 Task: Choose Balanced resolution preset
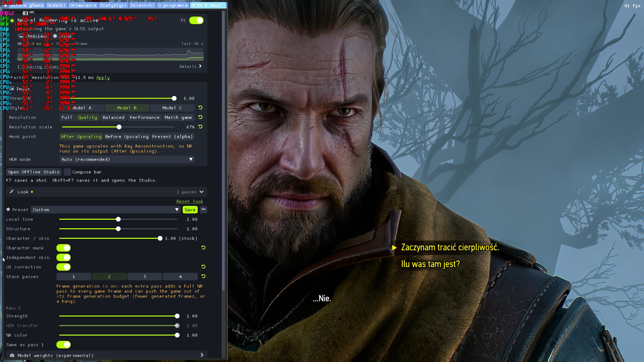click(x=113, y=117)
